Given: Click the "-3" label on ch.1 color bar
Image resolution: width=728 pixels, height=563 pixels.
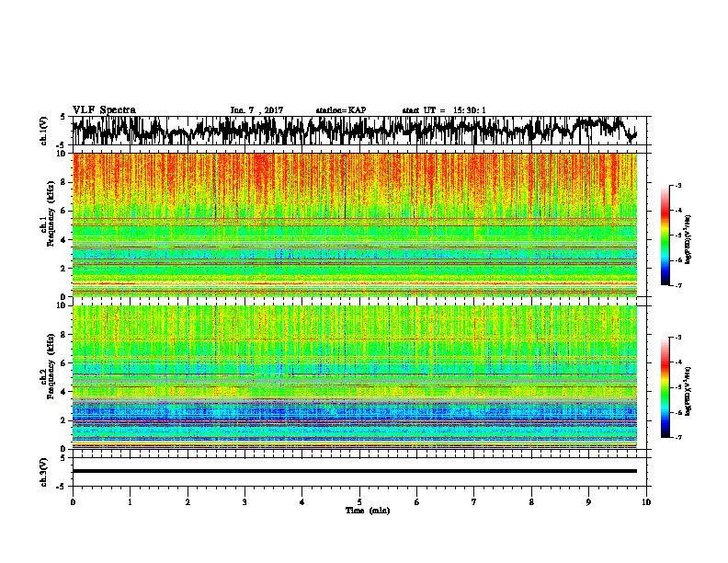Looking at the screenshot, I should [x=678, y=185].
